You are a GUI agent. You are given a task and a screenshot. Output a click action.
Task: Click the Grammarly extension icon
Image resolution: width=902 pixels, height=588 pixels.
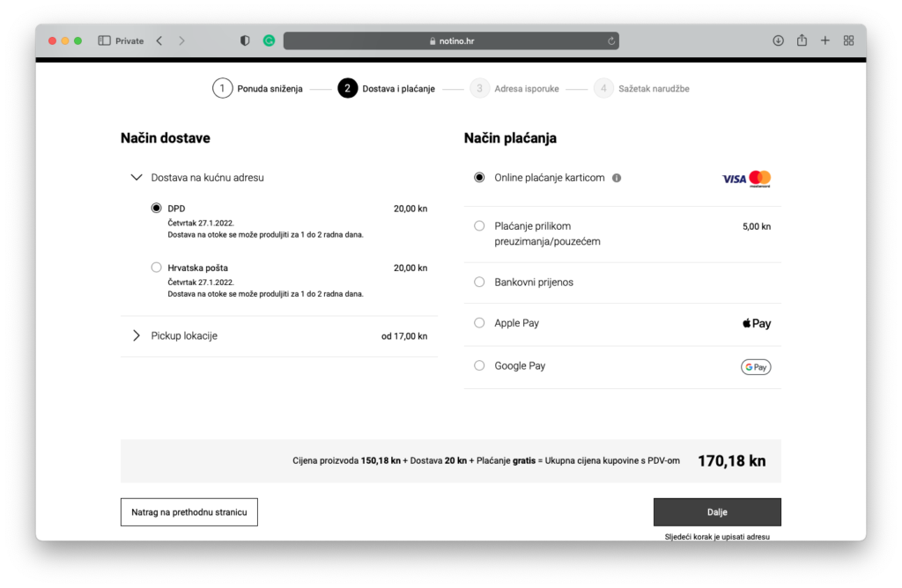[270, 40]
